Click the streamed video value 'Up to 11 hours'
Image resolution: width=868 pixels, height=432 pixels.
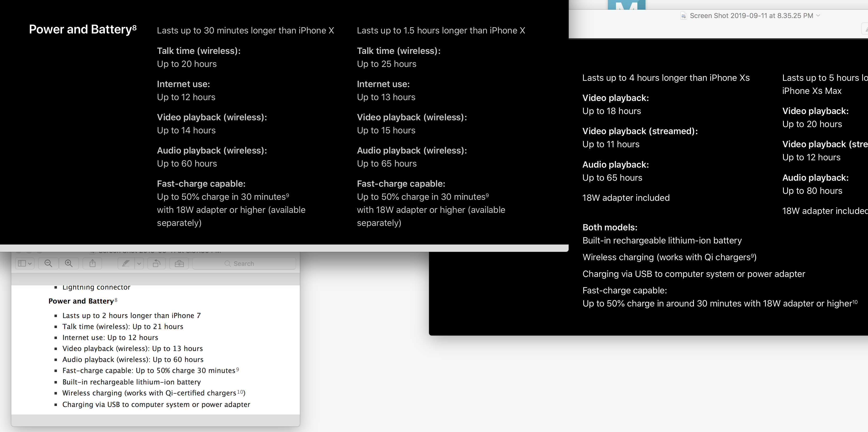click(610, 144)
